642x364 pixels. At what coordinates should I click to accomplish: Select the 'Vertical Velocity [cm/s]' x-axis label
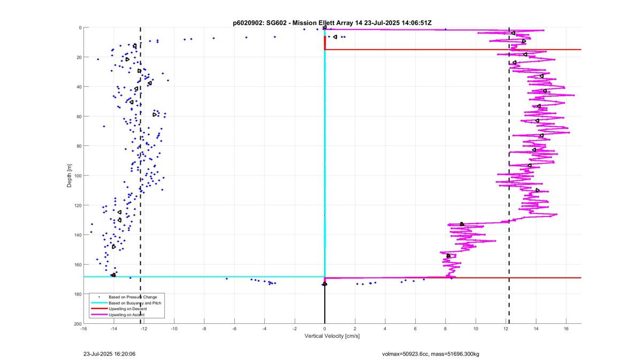pos(332,336)
